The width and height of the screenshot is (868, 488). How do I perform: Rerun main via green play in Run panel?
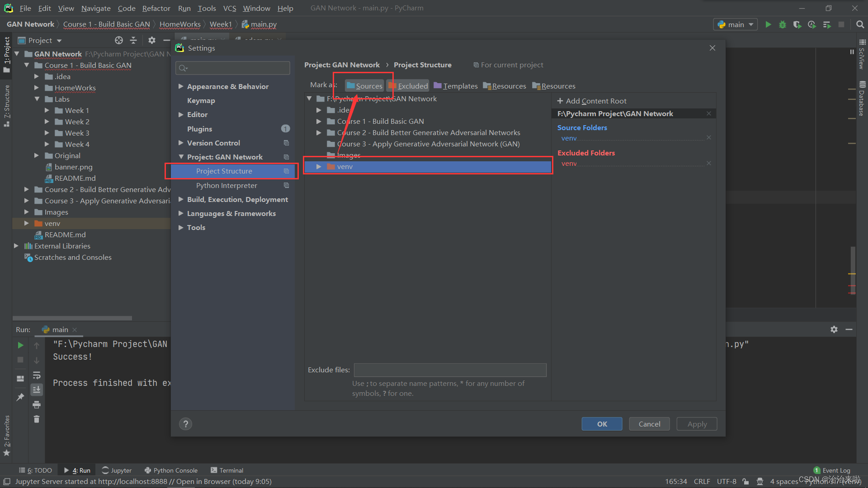[x=20, y=345]
